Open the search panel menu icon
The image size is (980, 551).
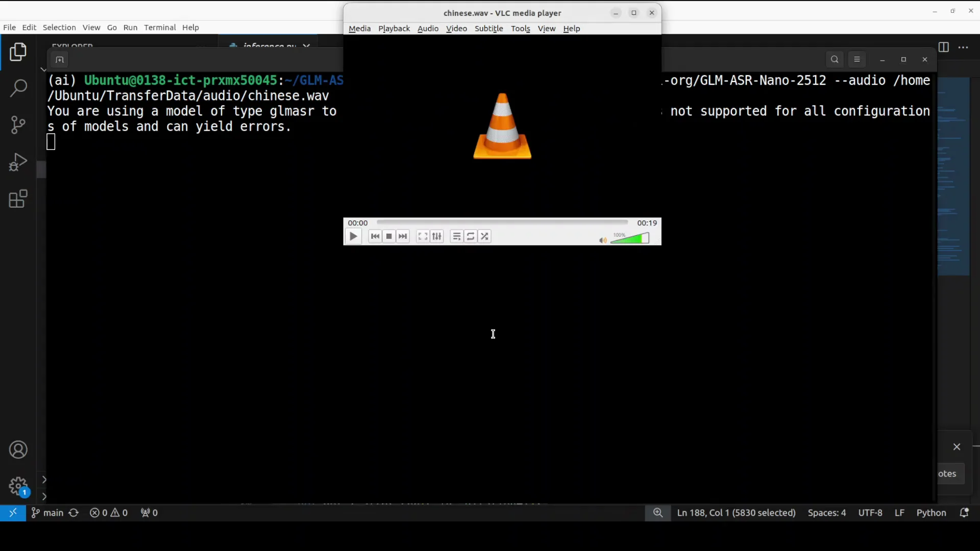pos(857,59)
